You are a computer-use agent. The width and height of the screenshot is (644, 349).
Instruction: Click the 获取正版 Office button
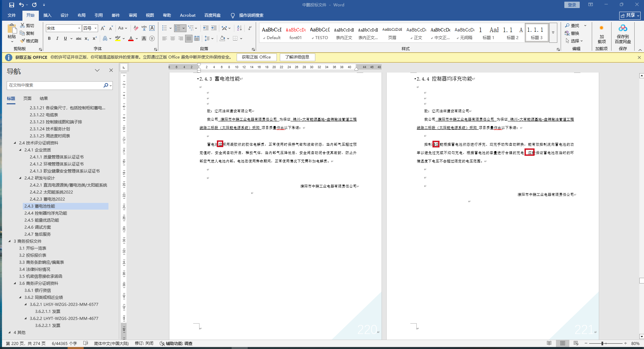tap(256, 57)
